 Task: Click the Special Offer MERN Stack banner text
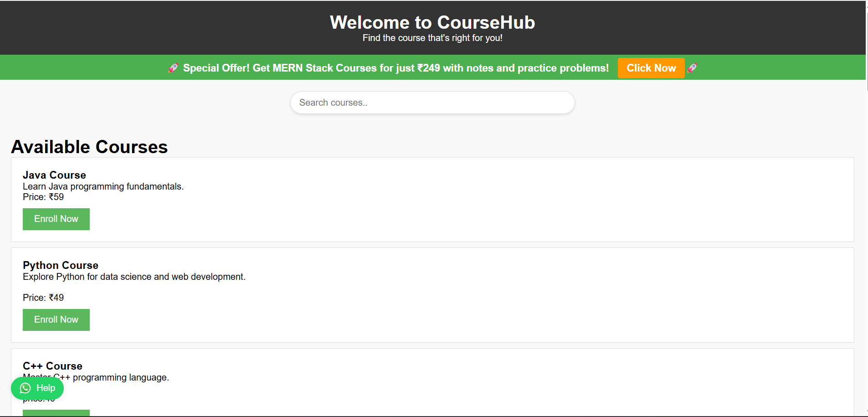pos(395,68)
